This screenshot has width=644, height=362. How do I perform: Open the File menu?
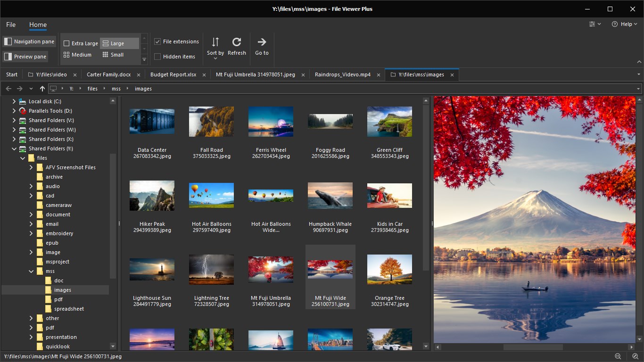coord(11,25)
